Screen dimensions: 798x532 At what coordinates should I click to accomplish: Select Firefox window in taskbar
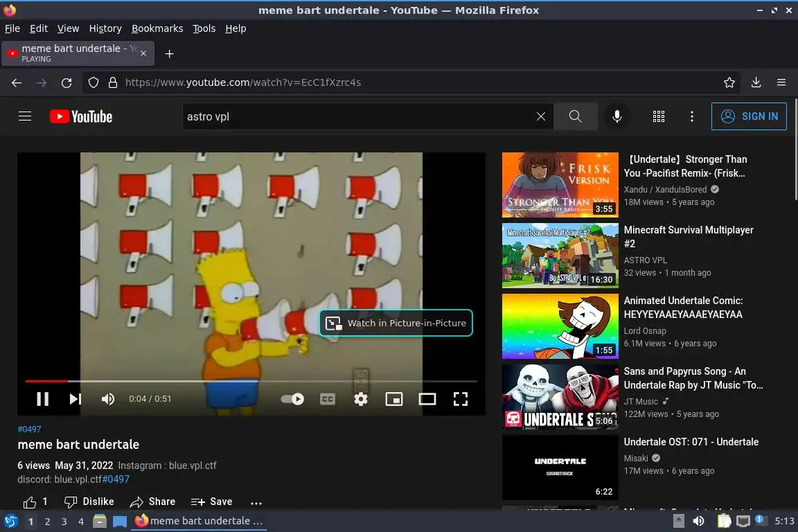(x=199, y=522)
